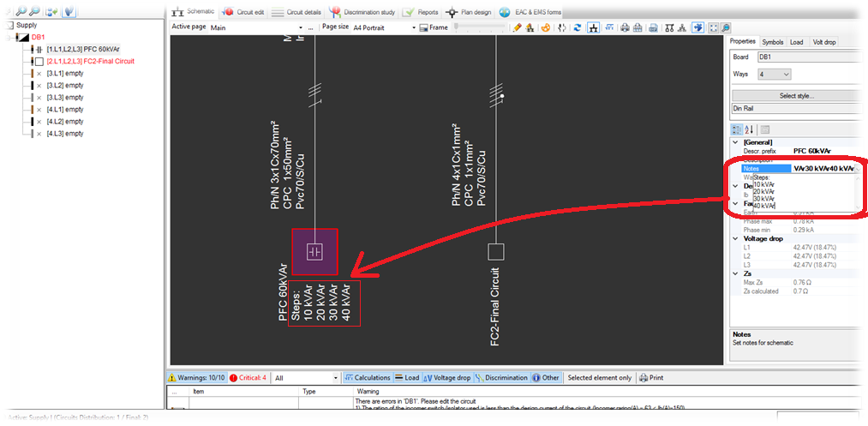Click the tree reorder arrow icon
This screenshot has width=868, height=426.
[51, 10]
